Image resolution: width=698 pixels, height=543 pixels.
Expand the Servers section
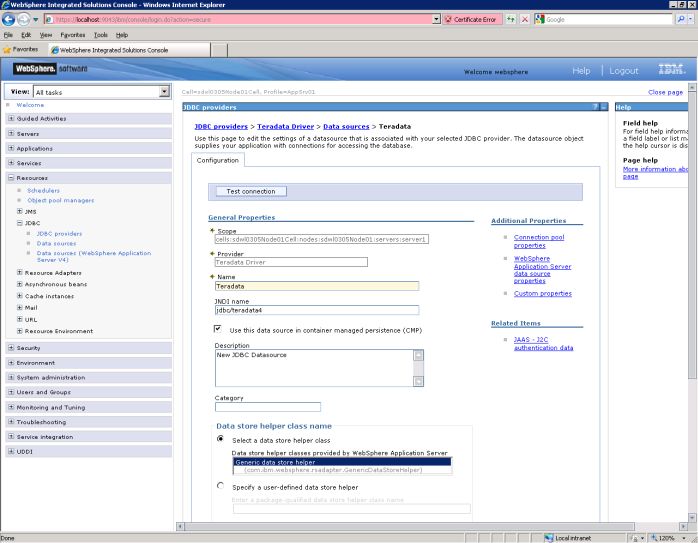[11, 133]
